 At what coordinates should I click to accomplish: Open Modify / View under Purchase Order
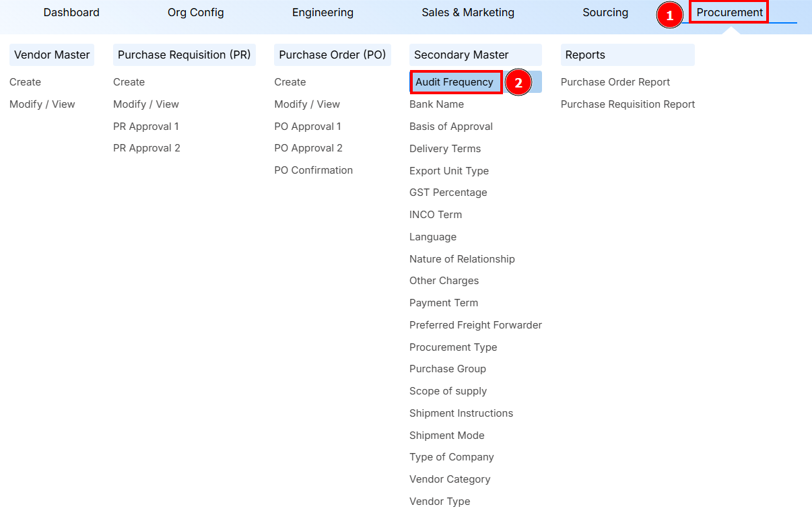(x=307, y=104)
